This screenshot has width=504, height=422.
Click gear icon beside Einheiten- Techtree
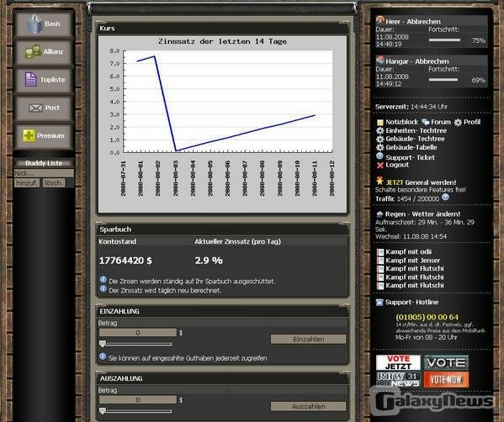tap(380, 130)
